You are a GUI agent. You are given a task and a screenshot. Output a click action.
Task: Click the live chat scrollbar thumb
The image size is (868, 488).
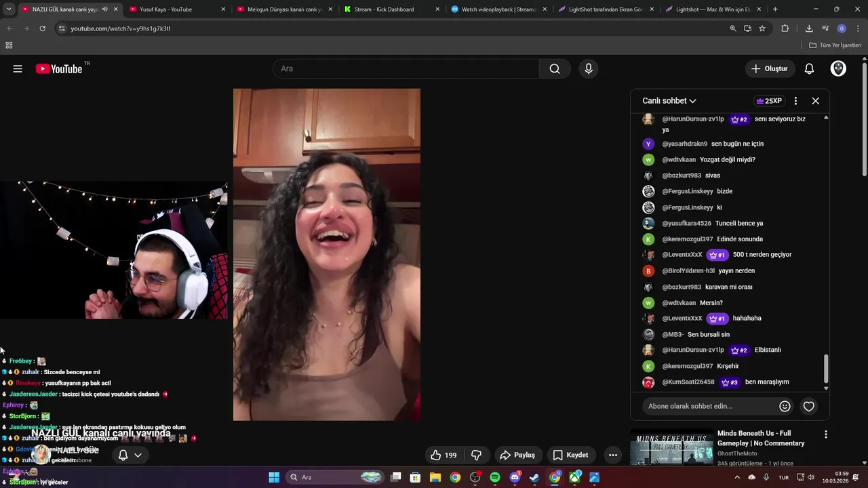pyautogui.click(x=826, y=368)
